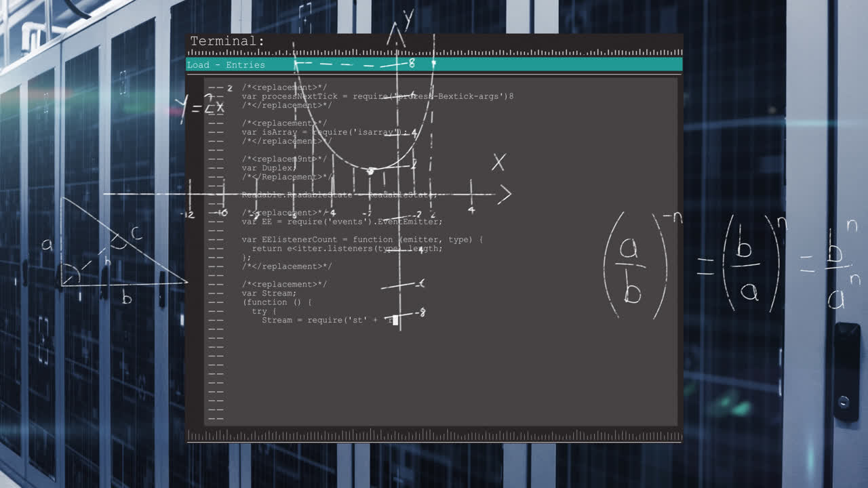
Task: Collapse the 'EElistenerCount' function block
Action: point(217,239)
